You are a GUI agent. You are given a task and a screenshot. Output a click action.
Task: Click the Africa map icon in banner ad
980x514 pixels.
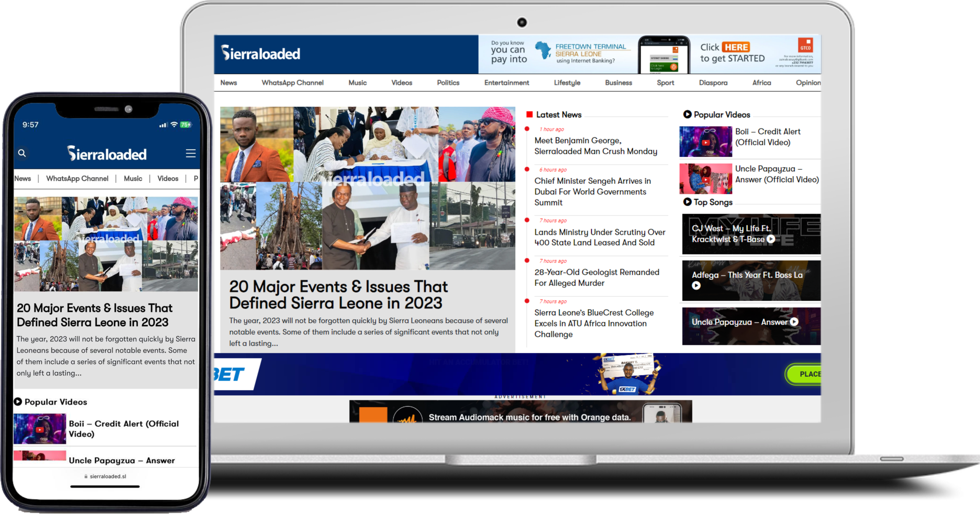[x=543, y=50]
